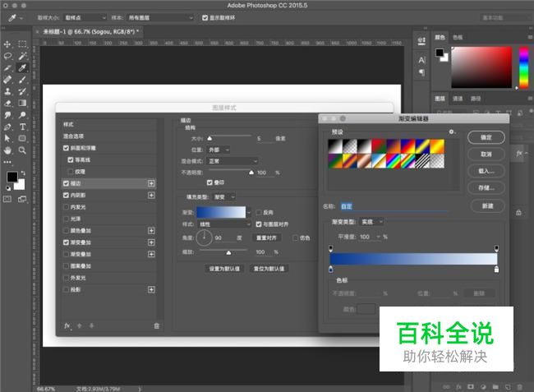
Task: Click the fx button in Layer Style dialog
Action: pos(67,326)
